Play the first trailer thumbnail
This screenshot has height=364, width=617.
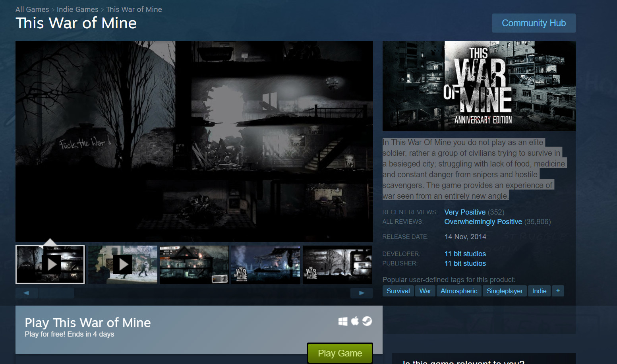pos(50,265)
